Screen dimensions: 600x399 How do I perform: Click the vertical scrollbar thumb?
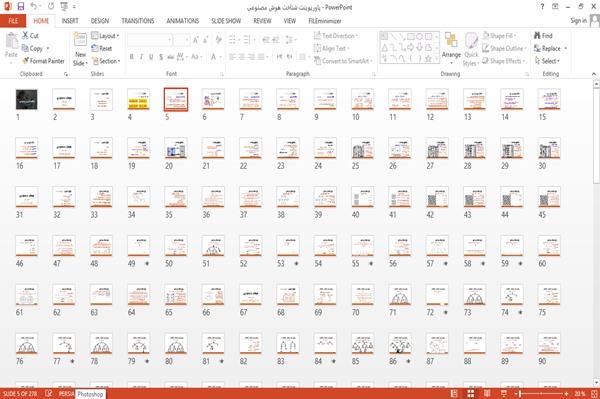pos(596,136)
